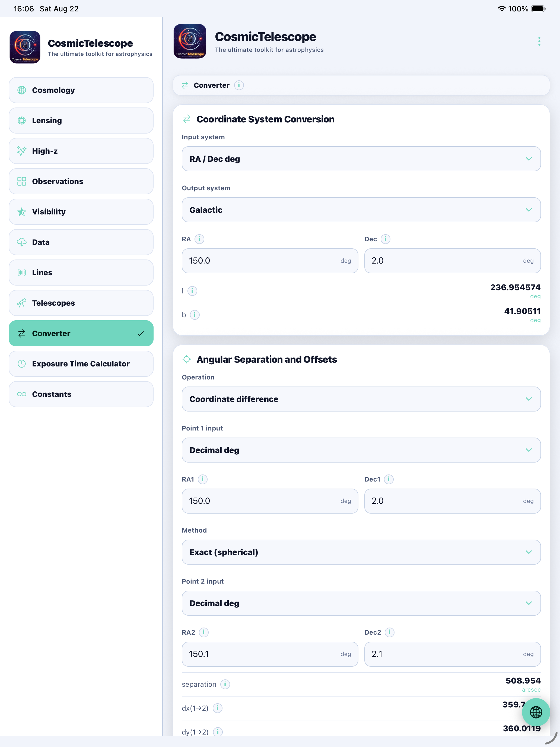The width and height of the screenshot is (560, 747).
Task: Open the Method dropdown showing Exact (spherical)
Action: coord(361,552)
